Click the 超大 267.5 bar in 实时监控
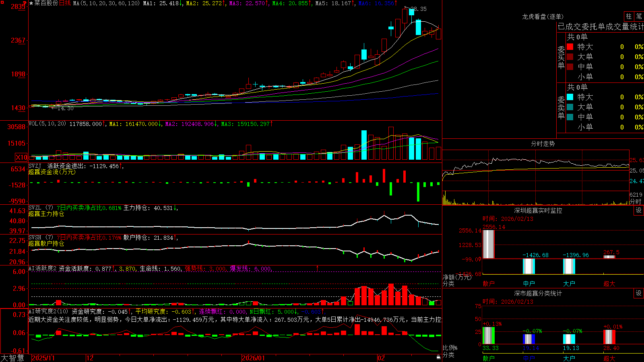644x362 pixels. [x=609, y=257]
